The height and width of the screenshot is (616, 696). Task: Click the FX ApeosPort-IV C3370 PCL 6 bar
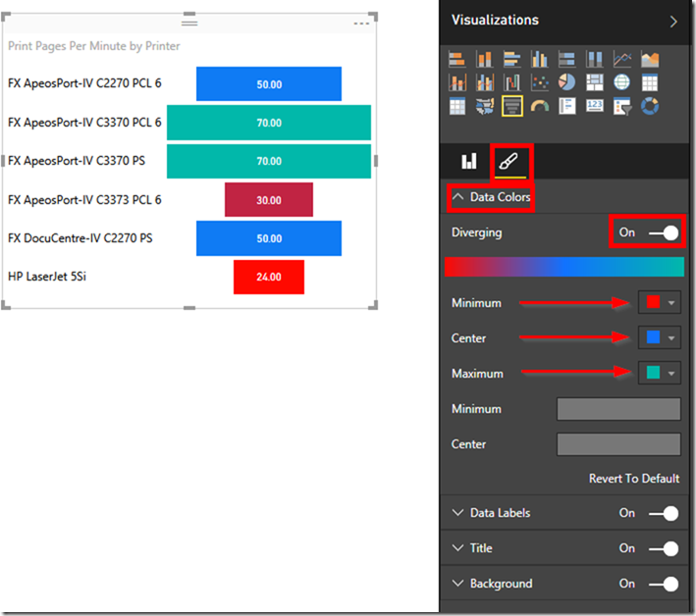coord(269,123)
